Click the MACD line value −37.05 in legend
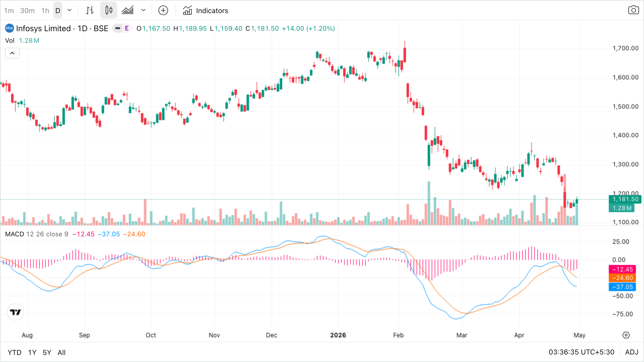This screenshot has width=644, height=362. click(109, 234)
